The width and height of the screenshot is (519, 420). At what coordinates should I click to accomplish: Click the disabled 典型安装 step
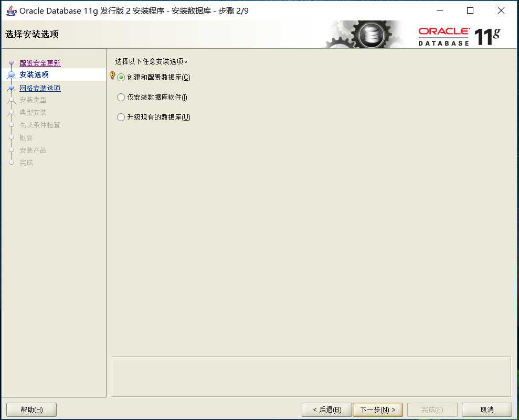(x=33, y=112)
